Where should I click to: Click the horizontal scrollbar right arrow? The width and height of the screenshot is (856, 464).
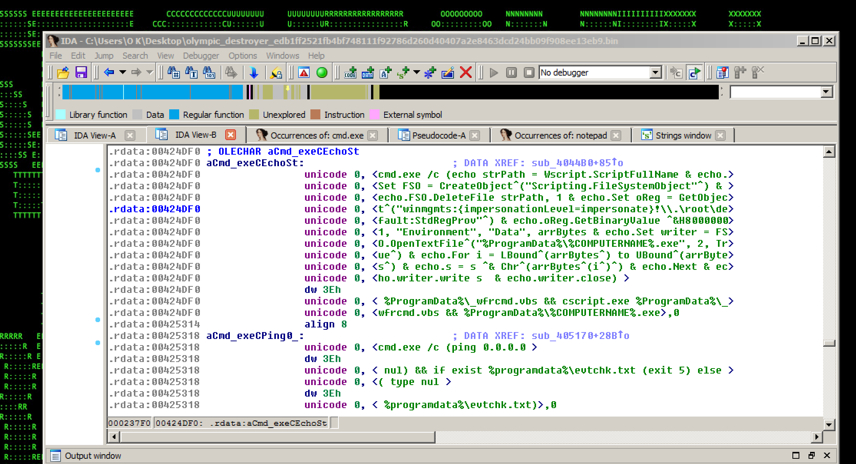click(x=817, y=437)
